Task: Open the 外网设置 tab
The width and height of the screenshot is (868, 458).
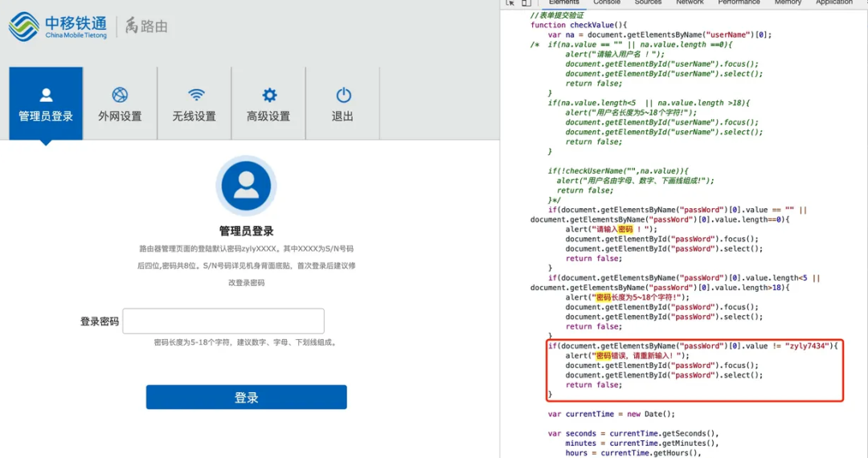Action: (120, 104)
